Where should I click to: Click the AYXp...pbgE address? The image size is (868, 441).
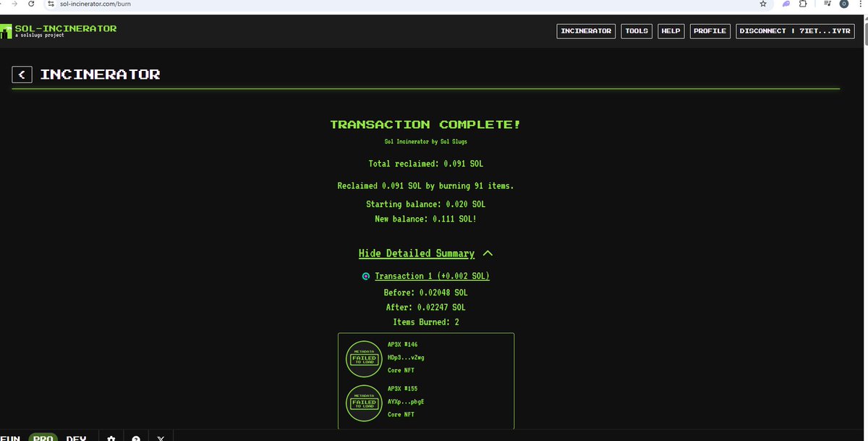[406, 401]
